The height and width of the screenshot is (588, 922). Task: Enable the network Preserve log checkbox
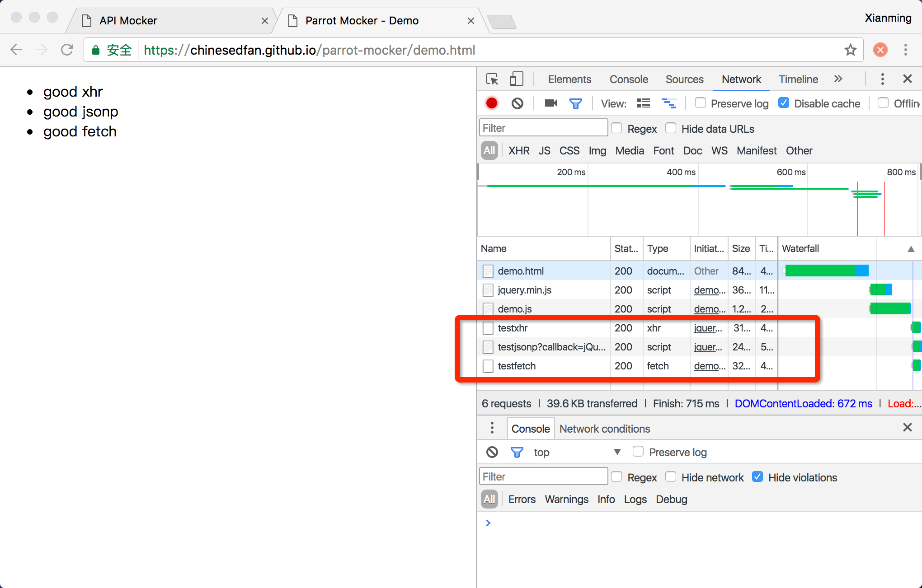tap(701, 103)
